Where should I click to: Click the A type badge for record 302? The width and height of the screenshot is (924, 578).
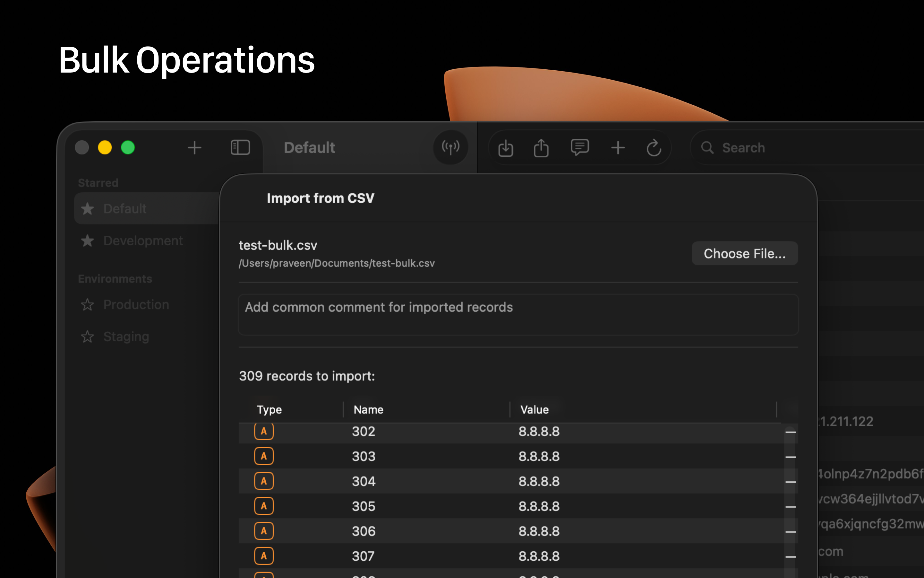264,431
